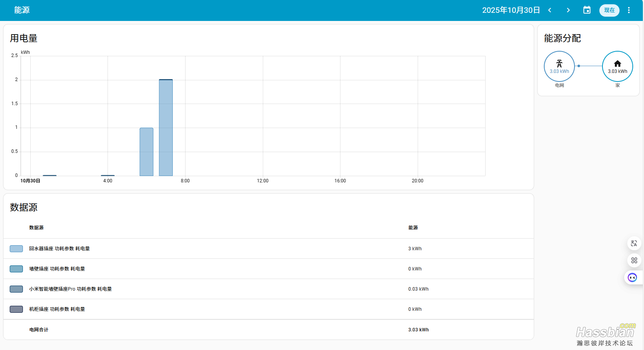The width and height of the screenshot is (644, 350).
Task: Open the calendar date picker icon
Action: pyautogui.click(x=587, y=10)
